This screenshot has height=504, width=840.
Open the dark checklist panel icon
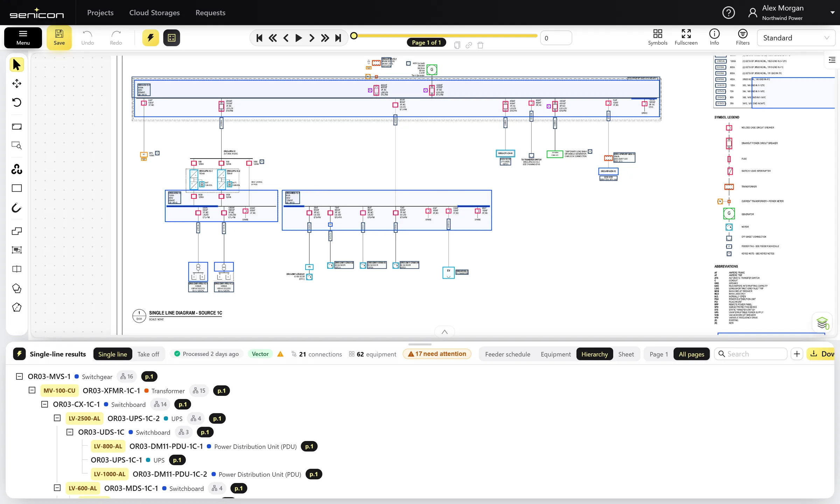[x=171, y=38]
